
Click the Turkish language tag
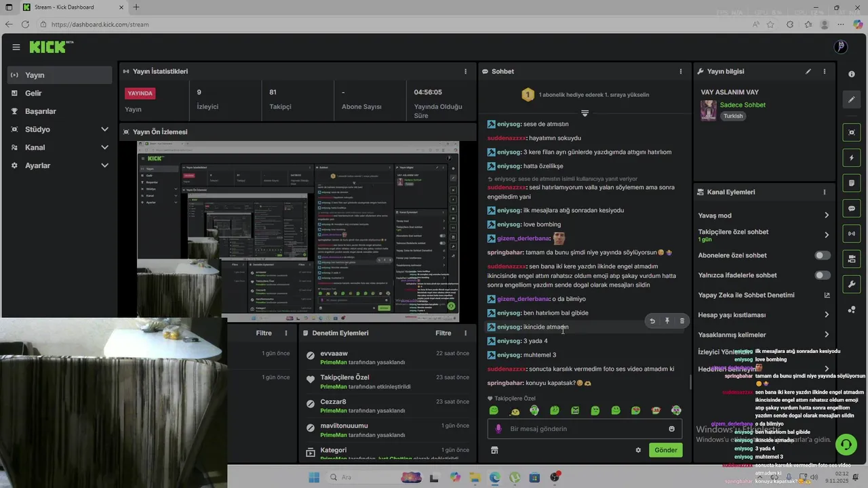(733, 116)
